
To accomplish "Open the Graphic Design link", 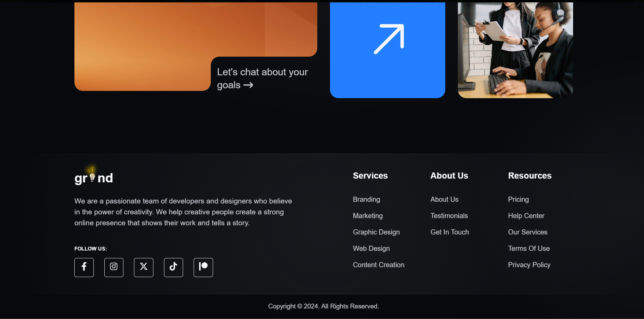I will (376, 232).
